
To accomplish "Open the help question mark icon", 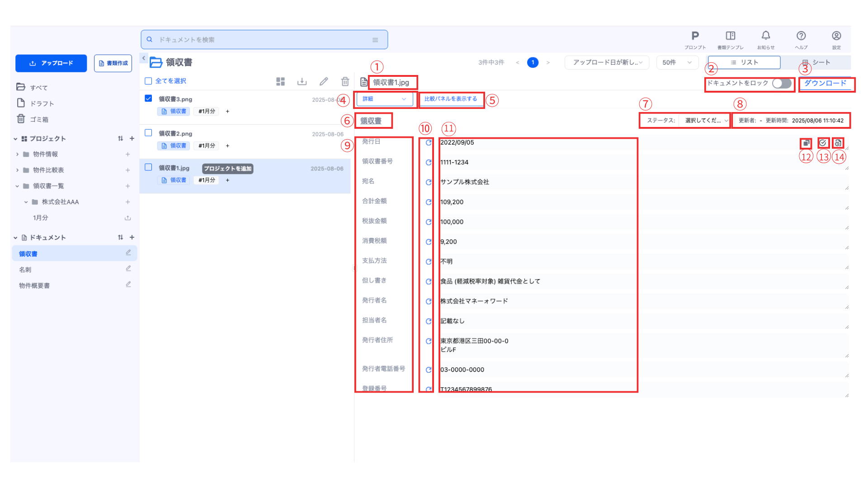I will 801,36.
